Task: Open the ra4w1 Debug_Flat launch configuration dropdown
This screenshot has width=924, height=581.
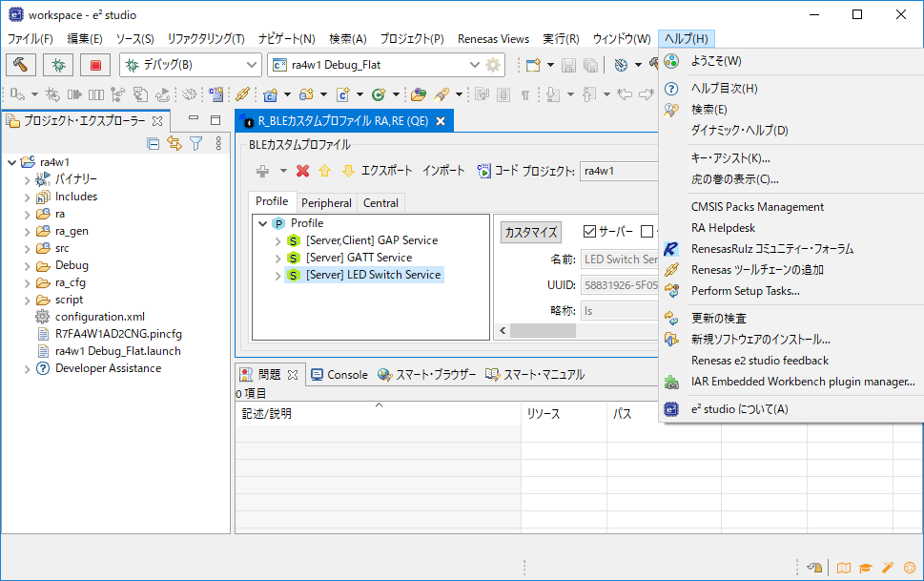Action: point(474,65)
